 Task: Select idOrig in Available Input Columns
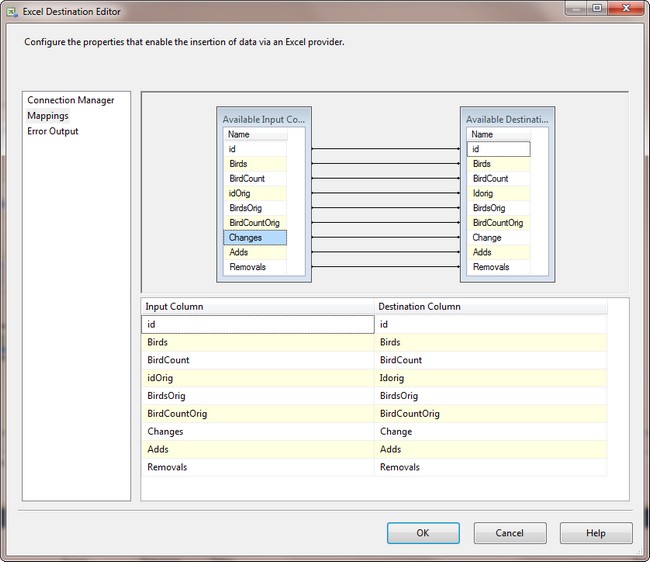click(255, 193)
